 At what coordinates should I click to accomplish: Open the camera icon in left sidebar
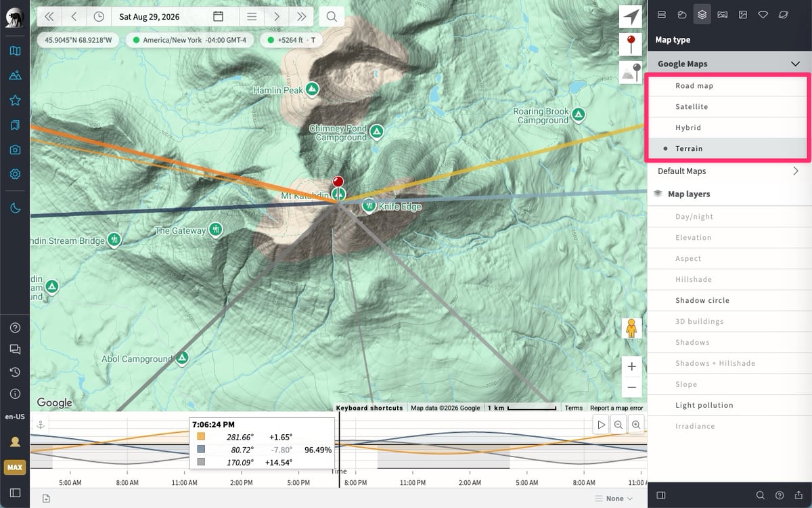click(15, 149)
